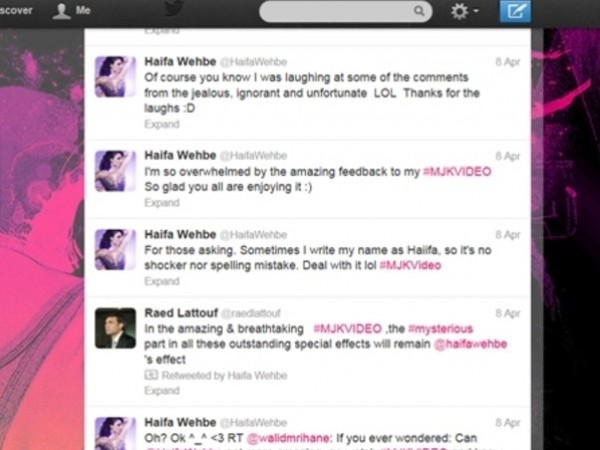Click inside the search field
The width and height of the screenshot is (600, 450).
click(346, 11)
